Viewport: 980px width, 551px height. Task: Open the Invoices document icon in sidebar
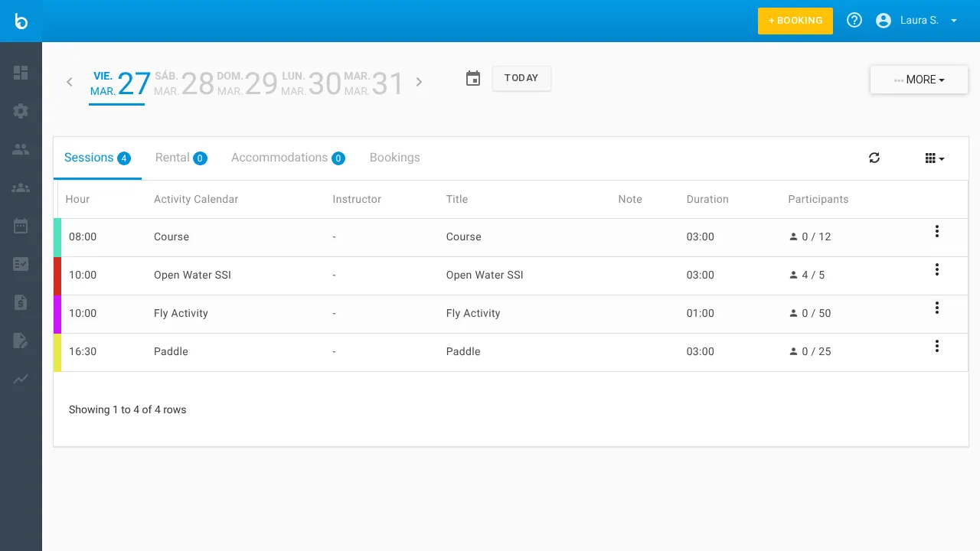[x=21, y=302]
